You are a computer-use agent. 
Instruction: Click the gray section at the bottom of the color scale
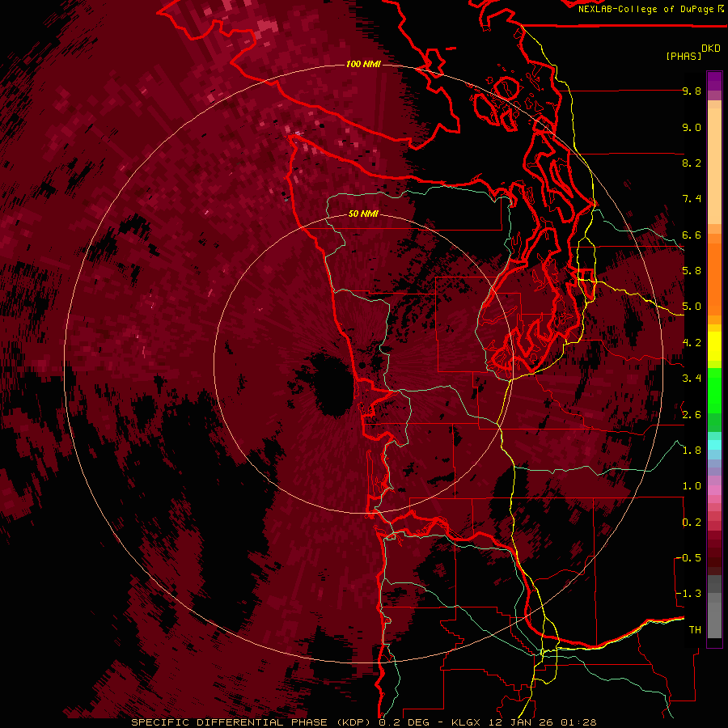pos(714,607)
